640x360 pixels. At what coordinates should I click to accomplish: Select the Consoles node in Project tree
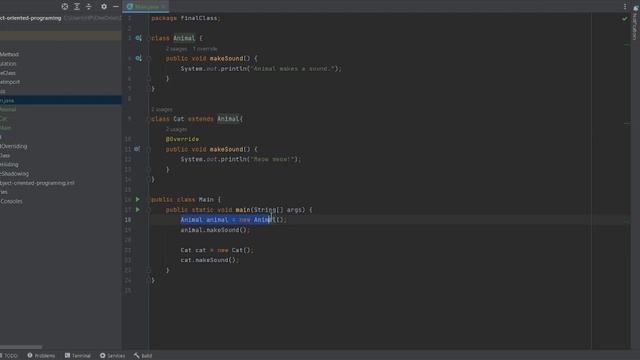11,201
